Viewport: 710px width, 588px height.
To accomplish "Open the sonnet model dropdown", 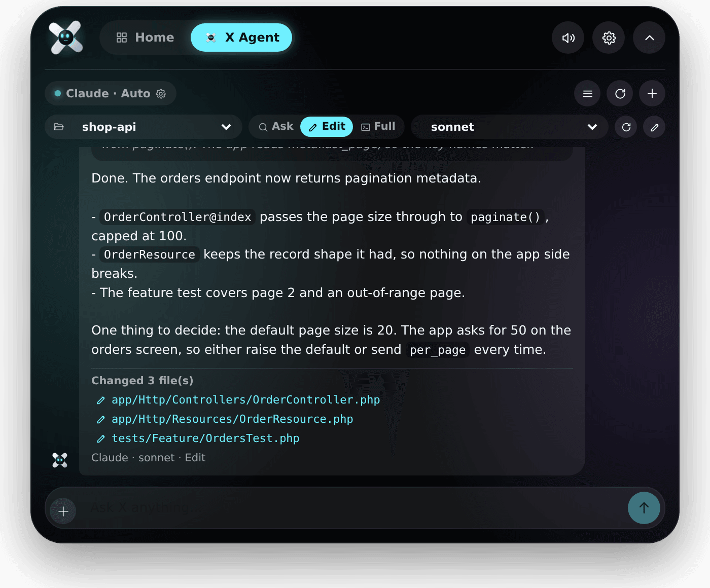I will (509, 127).
